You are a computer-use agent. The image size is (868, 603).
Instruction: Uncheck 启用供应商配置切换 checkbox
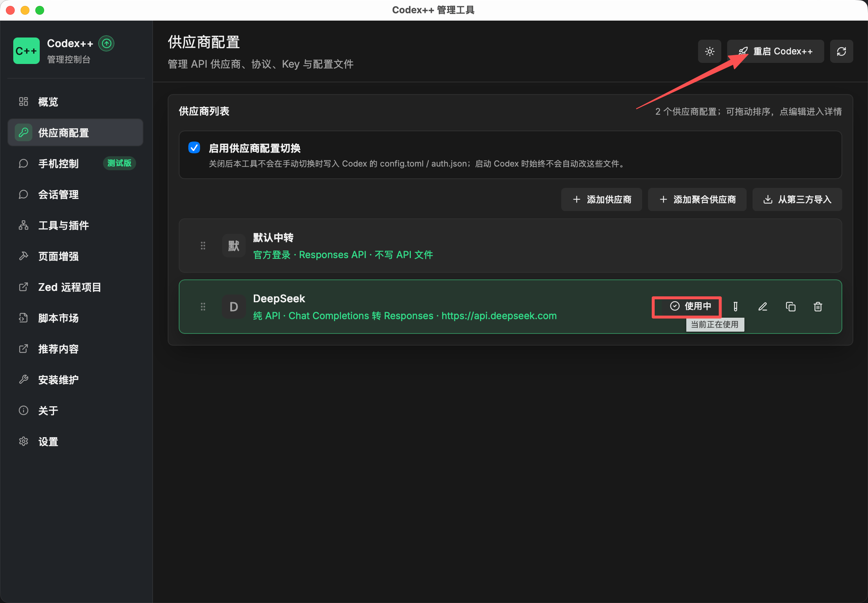pyautogui.click(x=194, y=148)
